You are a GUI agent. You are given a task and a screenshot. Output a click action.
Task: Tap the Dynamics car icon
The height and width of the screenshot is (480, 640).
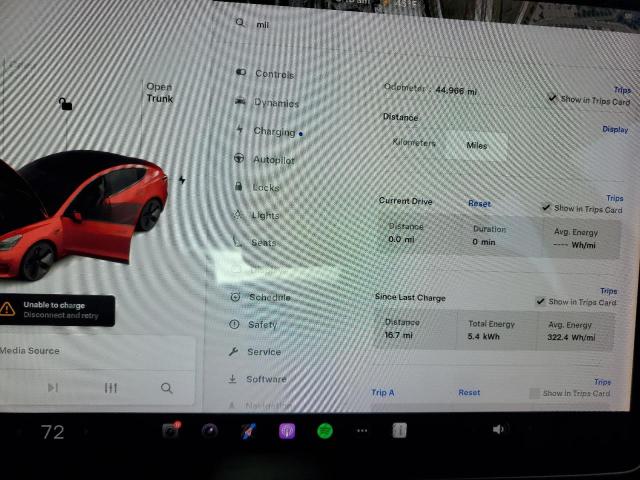click(x=240, y=101)
